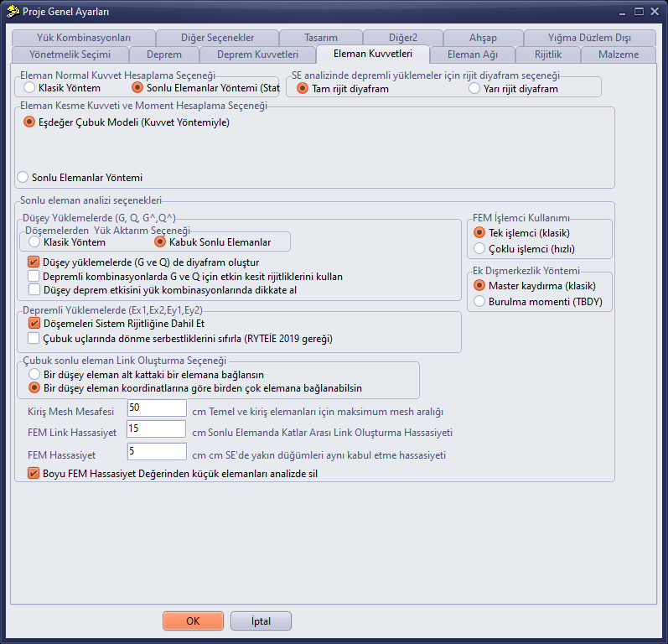Screen dimensions: 668x644
Task: Toggle Boyu FEM Hassasiyet küçük elemanları sil
Action: pyautogui.click(x=173, y=474)
